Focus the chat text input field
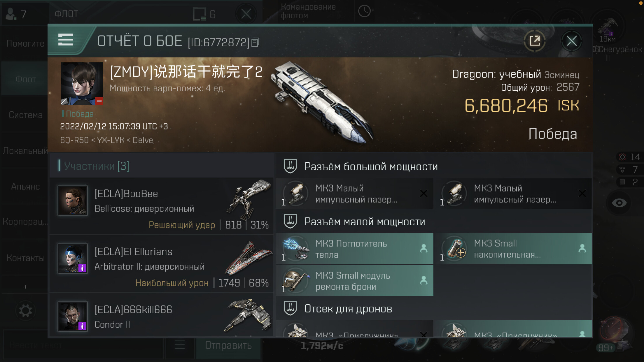 pos(83,346)
